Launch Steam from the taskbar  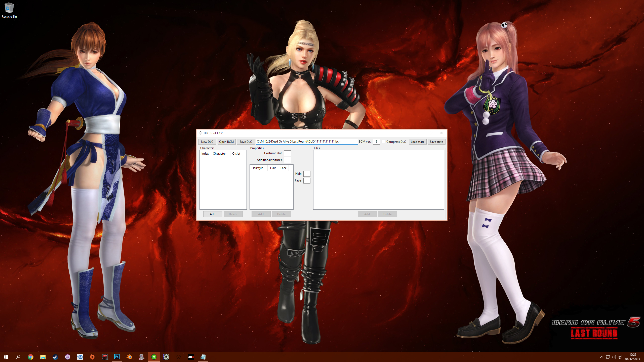[x=55, y=357]
